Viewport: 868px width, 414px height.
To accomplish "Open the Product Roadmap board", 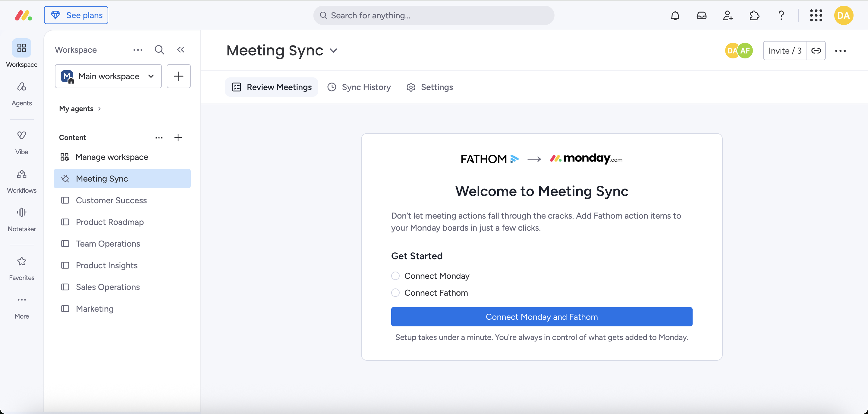I will (122, 222).
